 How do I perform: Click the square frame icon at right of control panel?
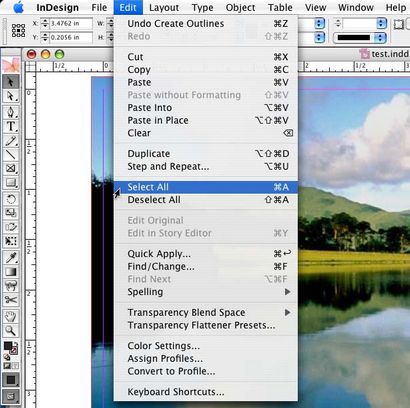point(399,24)
